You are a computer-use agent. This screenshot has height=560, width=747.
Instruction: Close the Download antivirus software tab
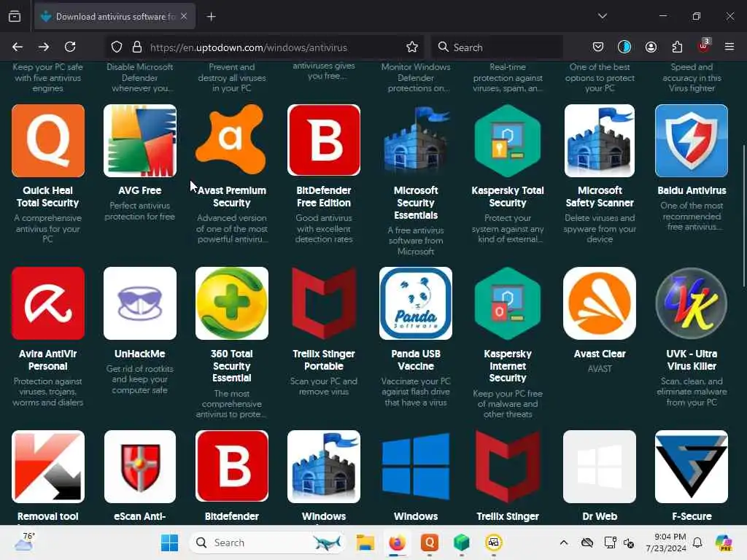[184, 16]
